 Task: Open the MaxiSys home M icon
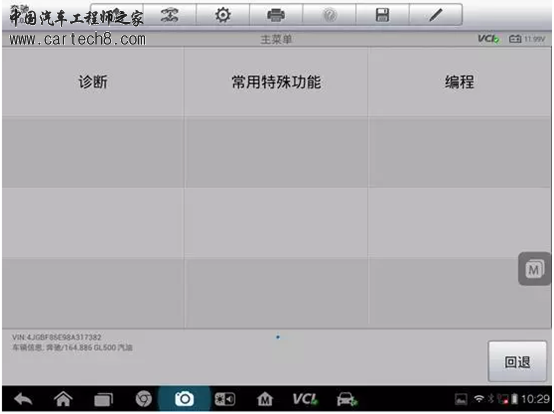coord(265,400)
